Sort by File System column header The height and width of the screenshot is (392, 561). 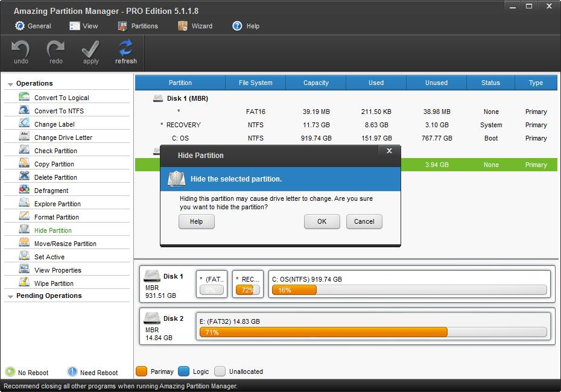(255, 83)
